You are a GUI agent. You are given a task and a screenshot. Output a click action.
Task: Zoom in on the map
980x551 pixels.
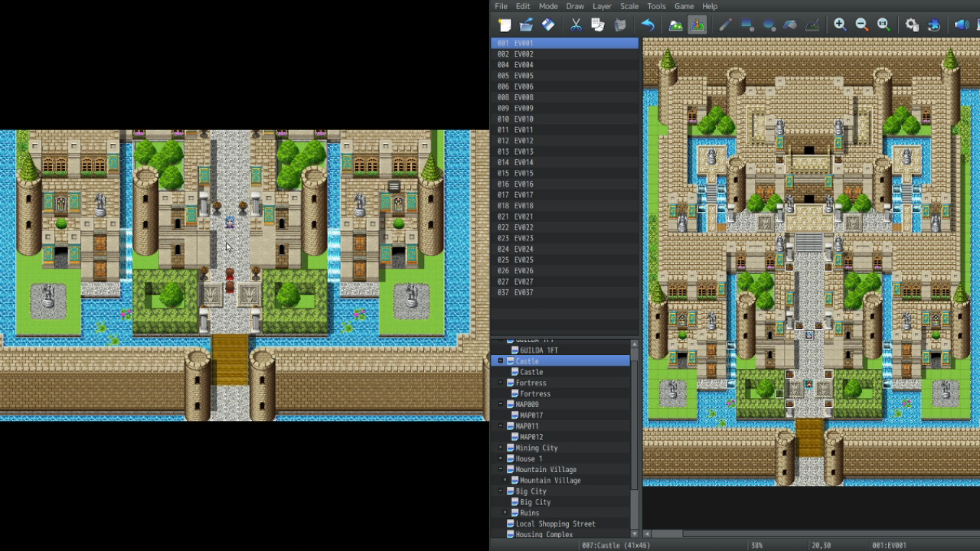click(840, 25)
